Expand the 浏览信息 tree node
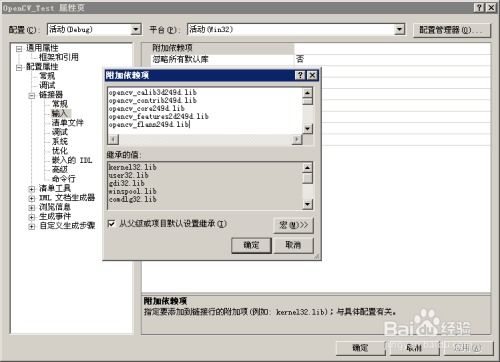The height and width of the screenshot is (362, 500). pyautogui.click(x=32, y=208)
